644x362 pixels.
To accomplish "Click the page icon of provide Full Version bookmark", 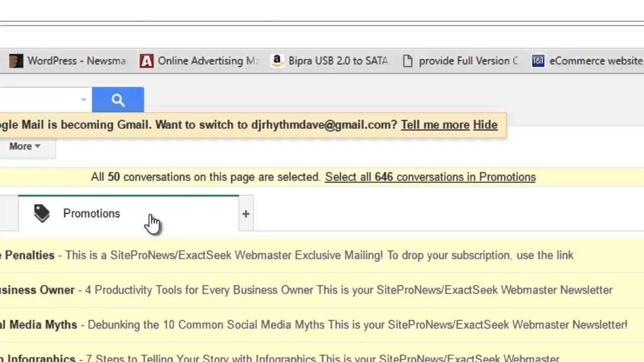I will (x=408, y=61).
